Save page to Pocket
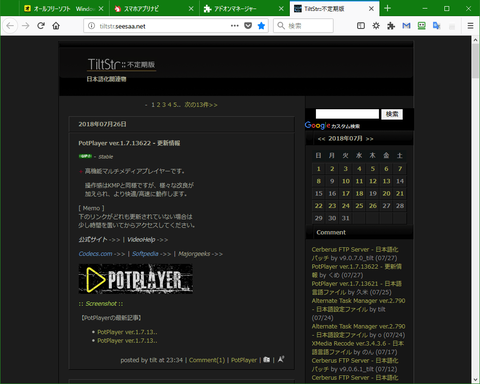This screenshot has height=384, width=480. [x=248, y=26]
